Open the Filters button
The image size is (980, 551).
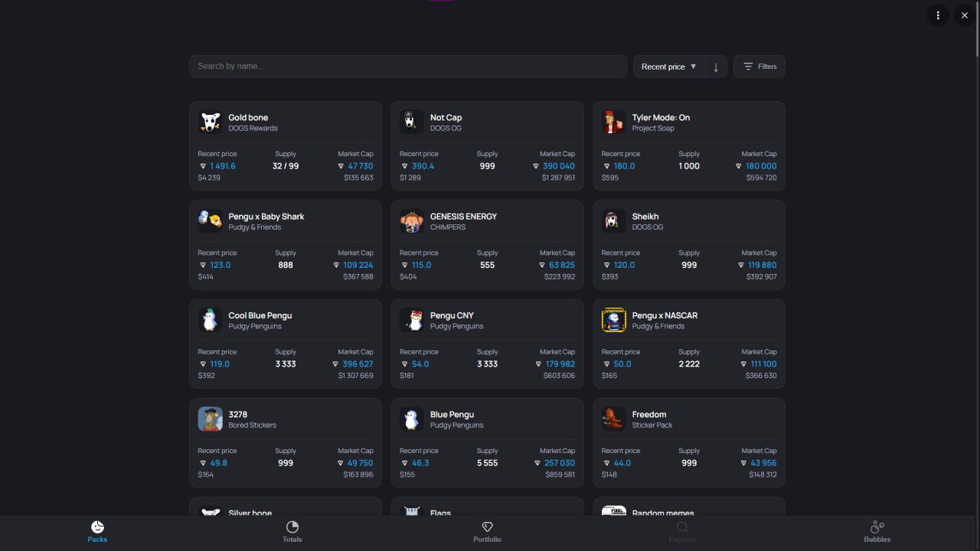(759, 67)
